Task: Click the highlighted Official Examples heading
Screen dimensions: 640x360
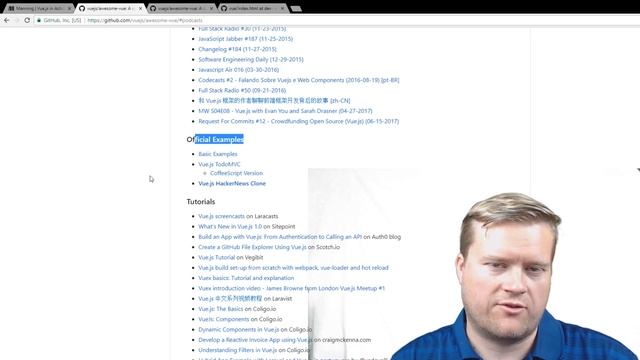Action: coord(215,139)
